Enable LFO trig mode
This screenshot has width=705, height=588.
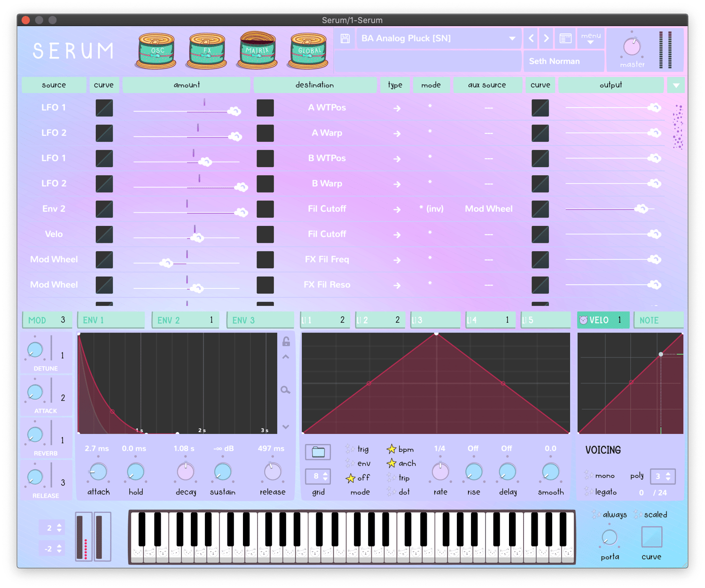click(x=357, y=449)
